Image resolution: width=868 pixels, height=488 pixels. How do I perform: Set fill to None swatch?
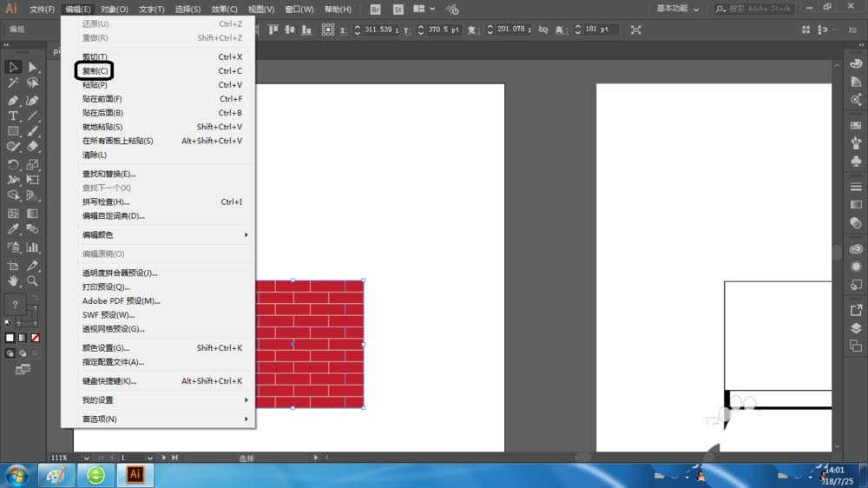pyautogui.click(x=35, y=337)
